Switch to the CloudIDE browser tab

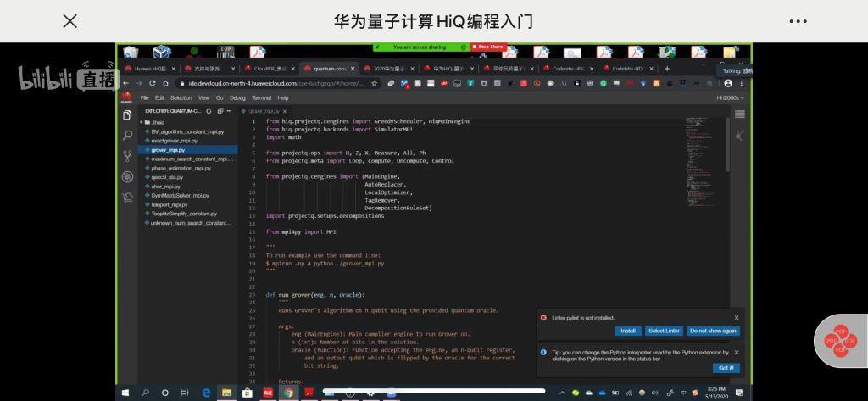click(270, 69)
